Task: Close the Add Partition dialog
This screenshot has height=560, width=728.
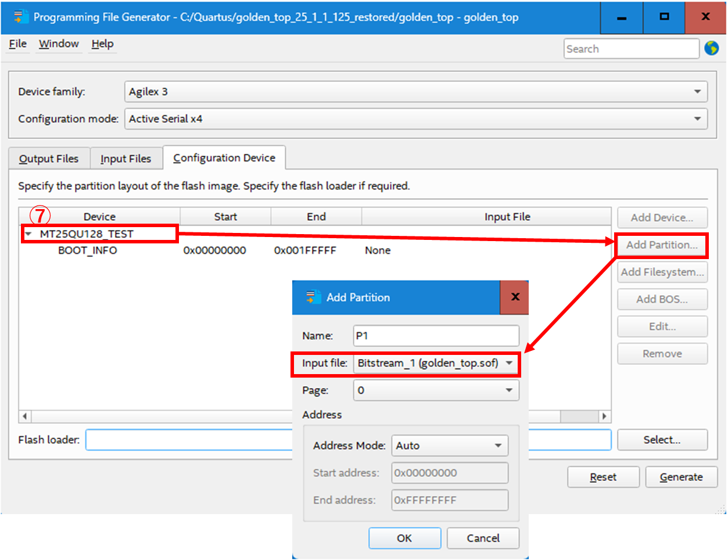Action: pos(515,297)
